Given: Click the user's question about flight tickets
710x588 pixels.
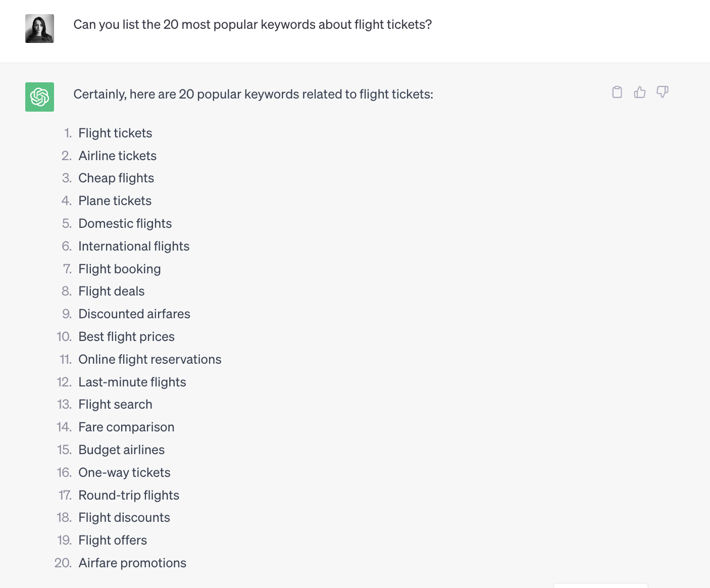Looking at the screenshot, I should [252, 24].
